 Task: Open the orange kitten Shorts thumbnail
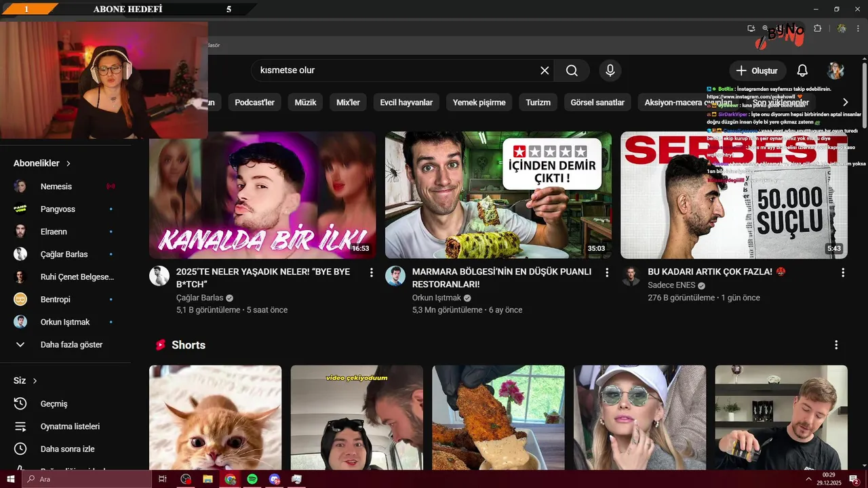[216, 418]
